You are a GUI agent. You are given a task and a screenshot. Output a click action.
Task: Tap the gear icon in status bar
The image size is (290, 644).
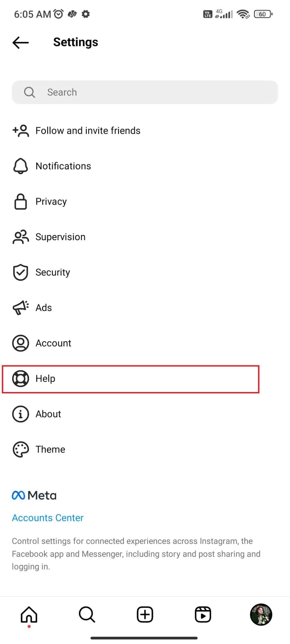pyautogui.click(x=86, y=14)
